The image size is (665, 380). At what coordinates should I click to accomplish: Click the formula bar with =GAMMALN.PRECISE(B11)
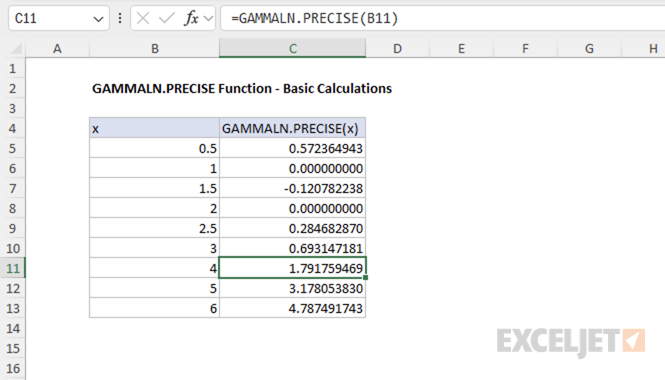tap(443, 18)
